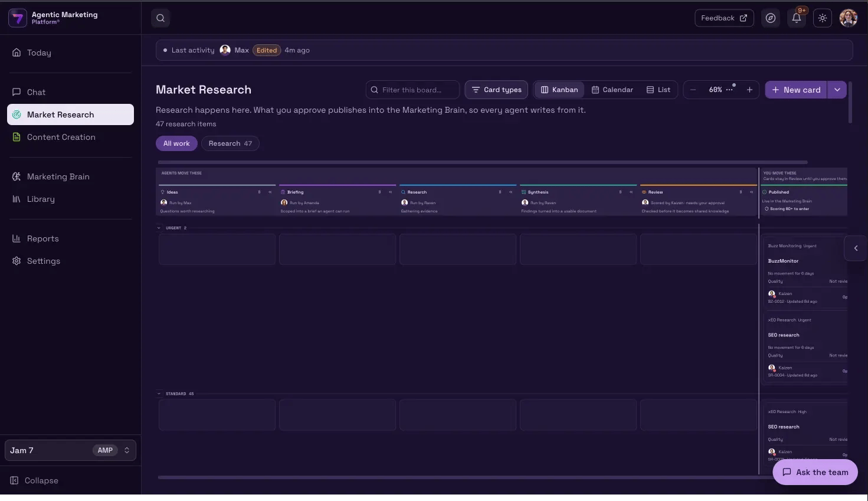The image size is (868, 501).
Task: Open Reports in the sidebar
Action: 71,238
